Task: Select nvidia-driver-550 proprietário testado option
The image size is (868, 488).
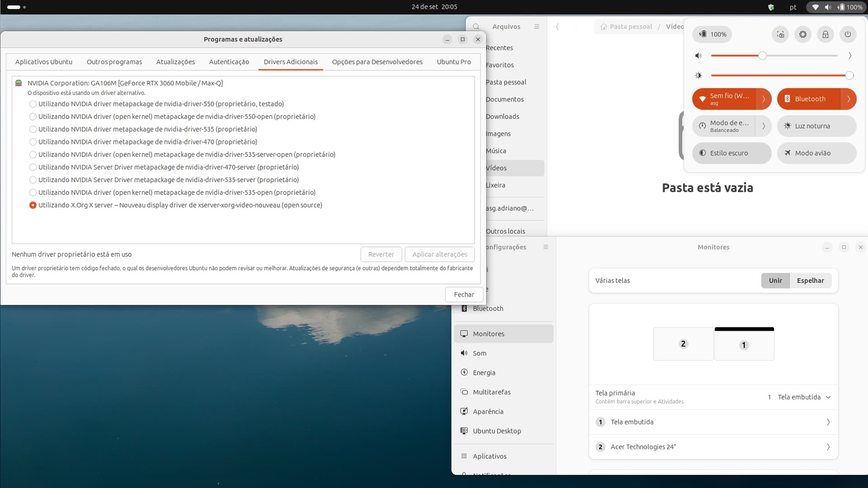Action: [x=157, y=104]
